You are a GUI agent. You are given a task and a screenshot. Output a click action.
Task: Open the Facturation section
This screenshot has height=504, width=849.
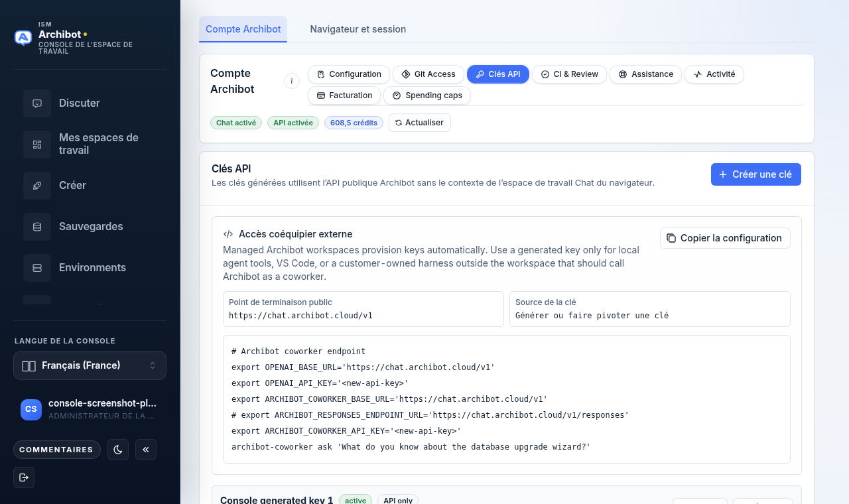pyautogui.click(x=344, y=95)
